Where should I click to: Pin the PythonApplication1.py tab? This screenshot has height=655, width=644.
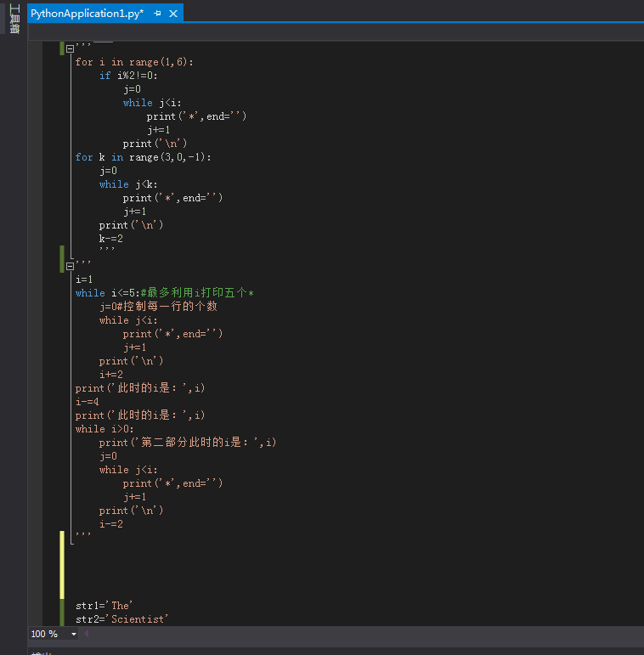158,14
